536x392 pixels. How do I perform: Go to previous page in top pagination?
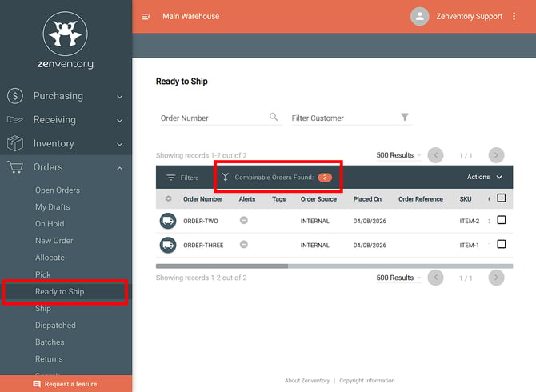(x=435, y=155)
